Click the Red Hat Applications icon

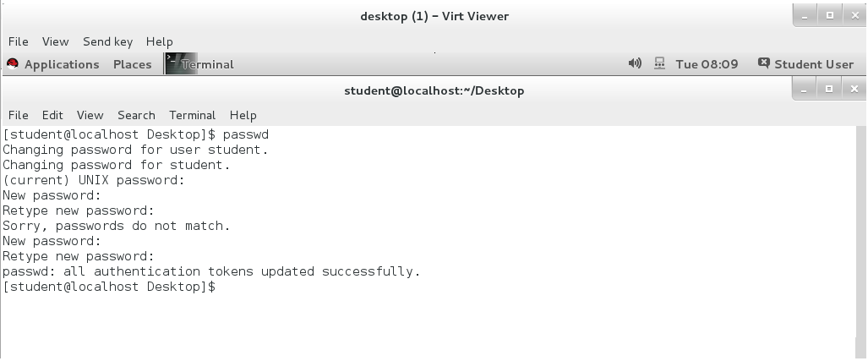point(12,64)
